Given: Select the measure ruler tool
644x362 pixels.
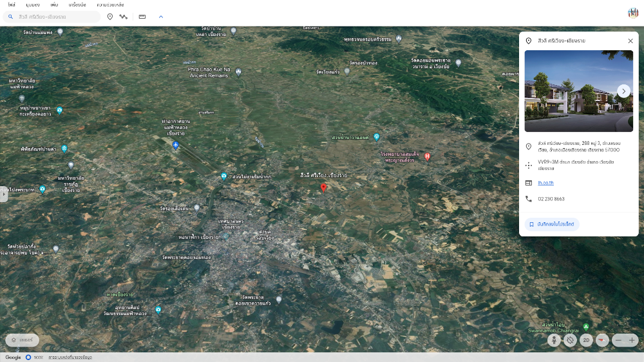Looking at the screenshot, I should pos(142,17).
